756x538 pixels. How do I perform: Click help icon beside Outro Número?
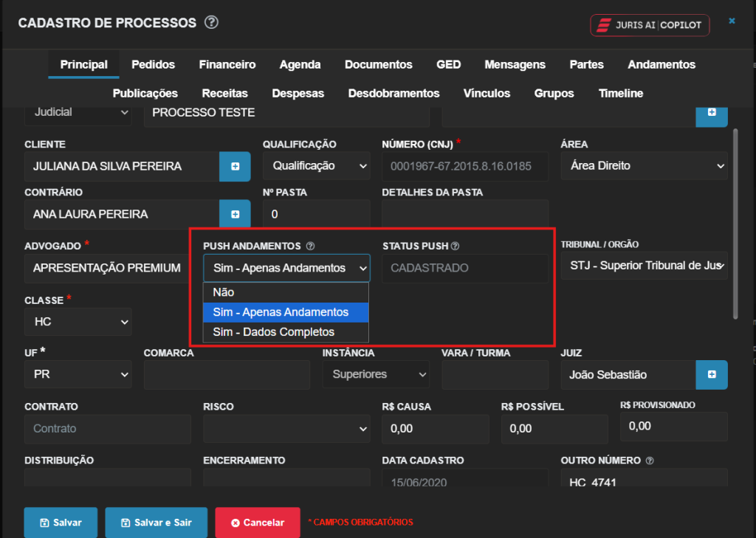pos(650,461)
